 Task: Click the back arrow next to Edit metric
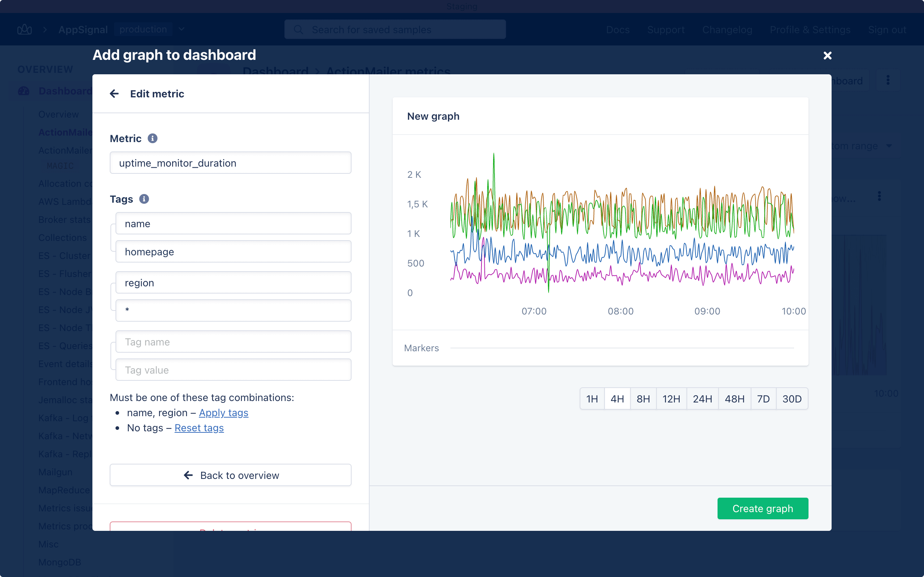(x=114, y=93)
